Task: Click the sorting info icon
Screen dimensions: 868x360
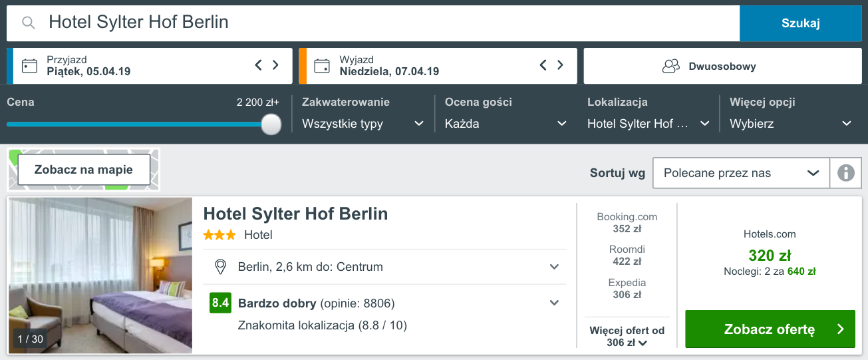Action: pos(846,173)
